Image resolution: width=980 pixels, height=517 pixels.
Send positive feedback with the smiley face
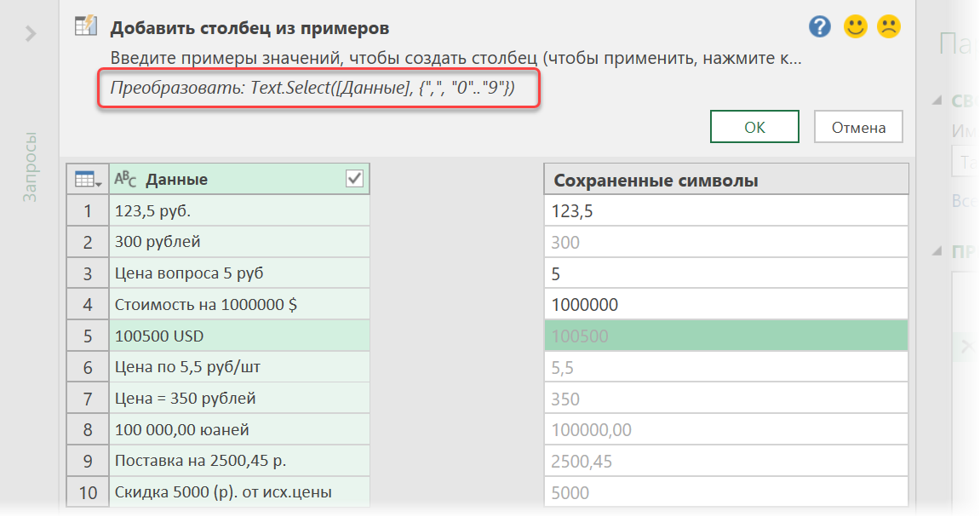tap(855, 27)
